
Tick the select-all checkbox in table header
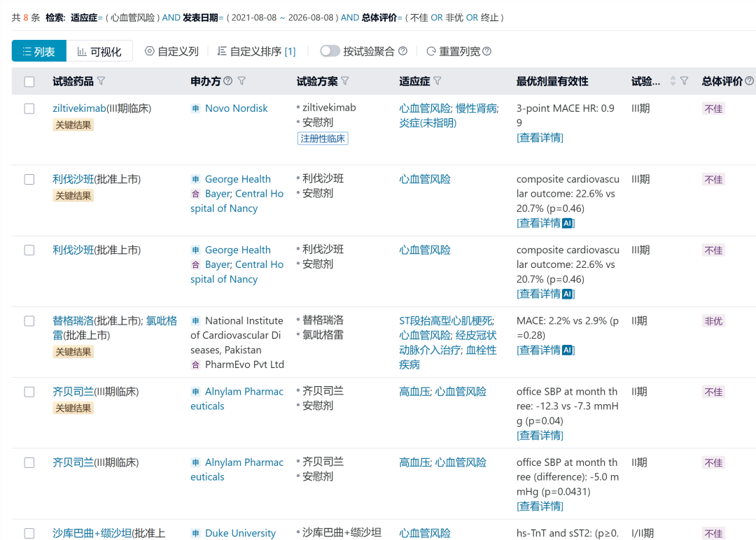tap(29, 81)
